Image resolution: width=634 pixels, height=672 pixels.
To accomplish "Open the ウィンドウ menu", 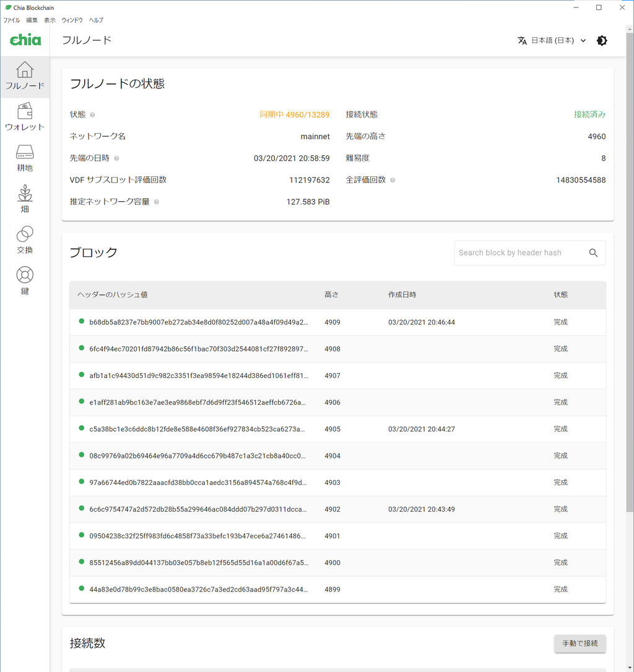I will click(x=72, y=20).
